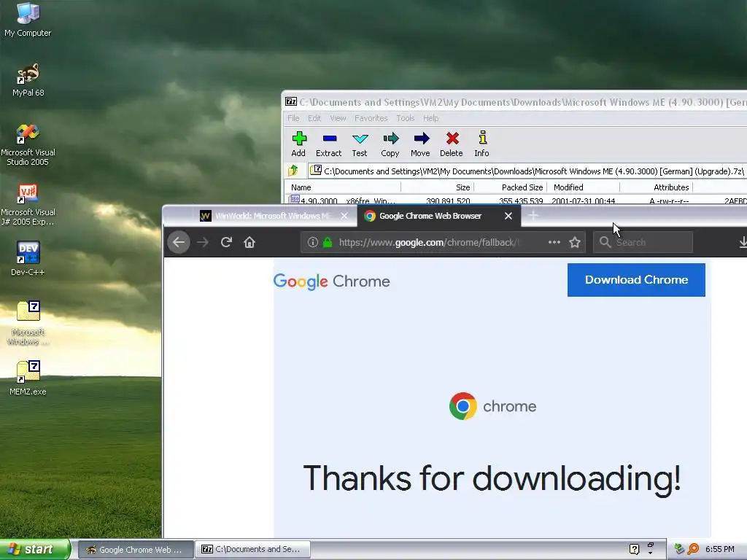Close the Google Chrome Web Browser tab
The image size is (747, 560).
[x=508, y=216]
